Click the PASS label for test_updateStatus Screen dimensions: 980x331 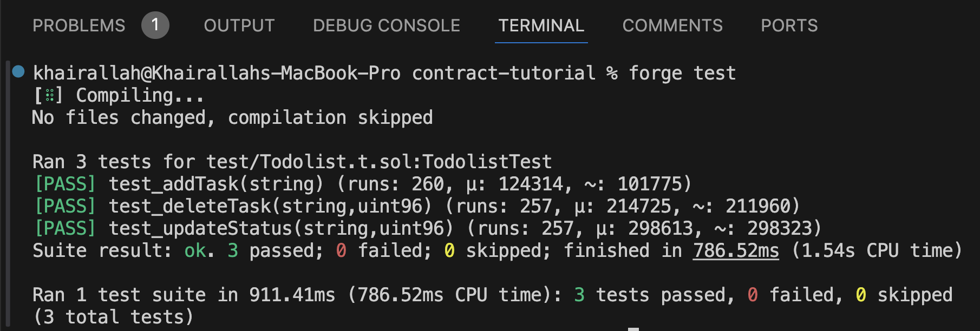[x=65, y=228]
